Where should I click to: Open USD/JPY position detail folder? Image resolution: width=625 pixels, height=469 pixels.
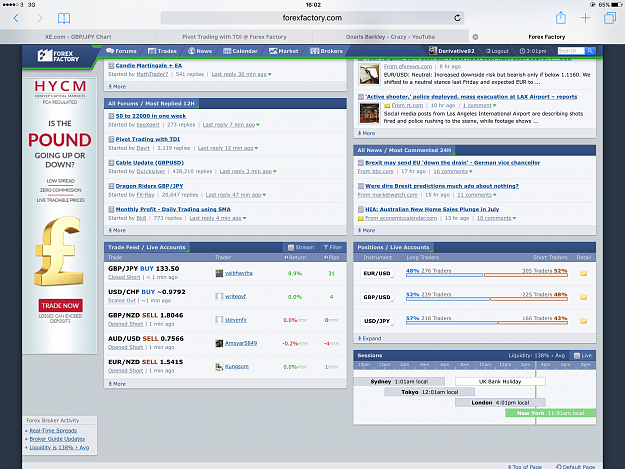click(583, 321)
